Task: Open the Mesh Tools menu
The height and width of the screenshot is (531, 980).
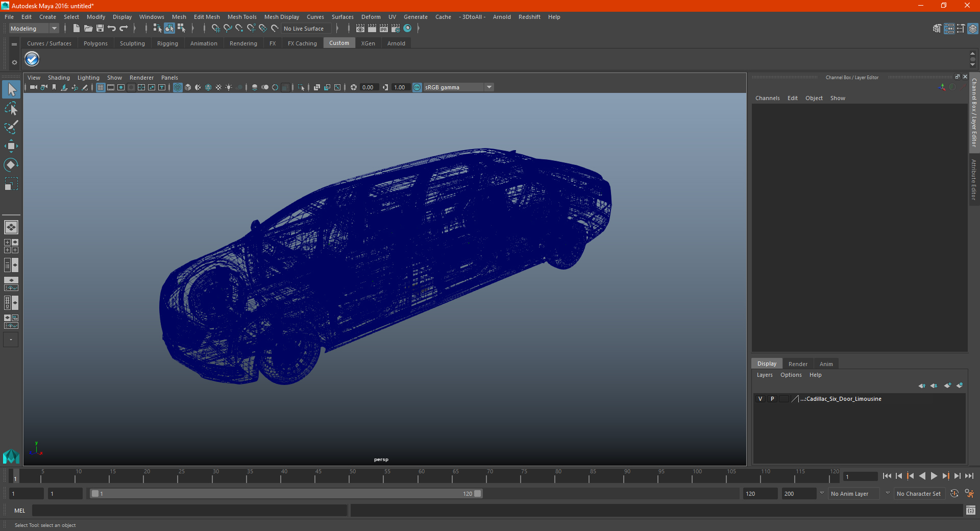Action: click(242, 17)
